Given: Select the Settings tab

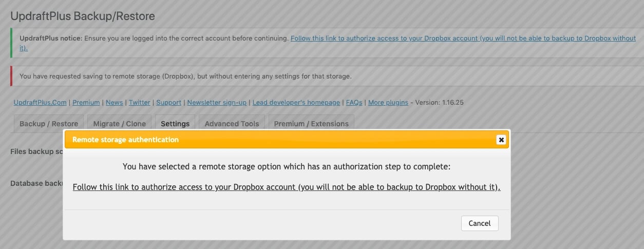Looking at the screenshot, I should 175,124.
